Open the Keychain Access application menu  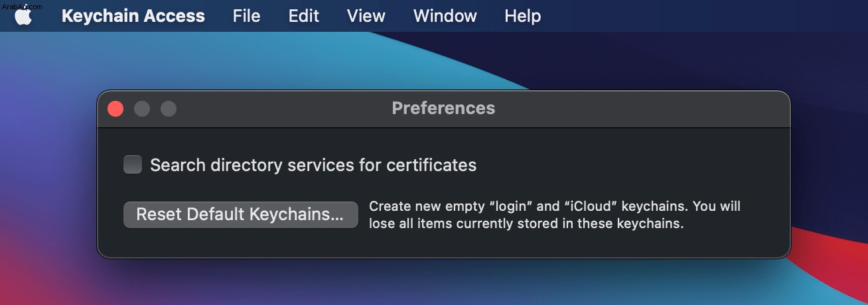(x=133, y=16)
